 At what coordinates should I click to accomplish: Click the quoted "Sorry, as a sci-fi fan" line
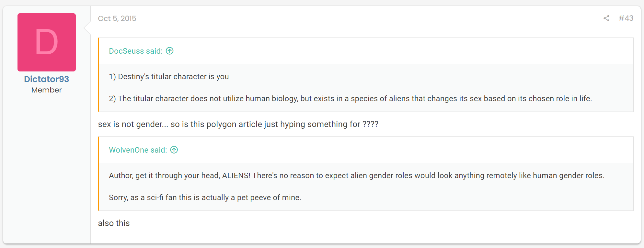[x=205, y=198]
